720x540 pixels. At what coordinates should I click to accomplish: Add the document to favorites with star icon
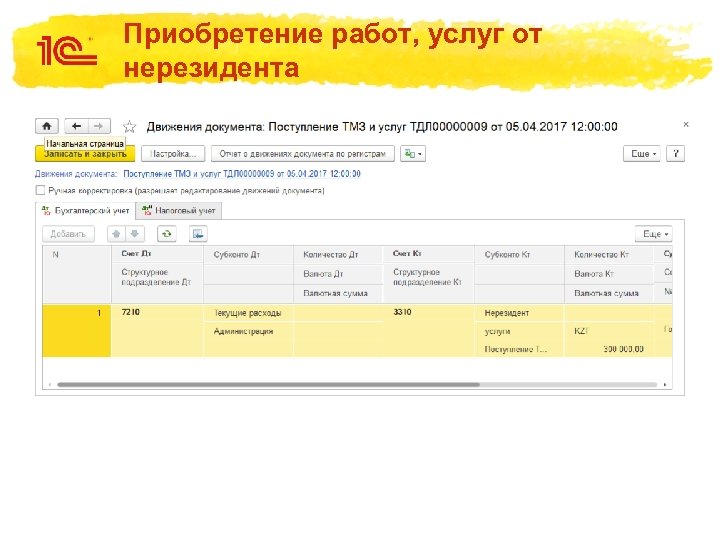[x=129, y=126]
